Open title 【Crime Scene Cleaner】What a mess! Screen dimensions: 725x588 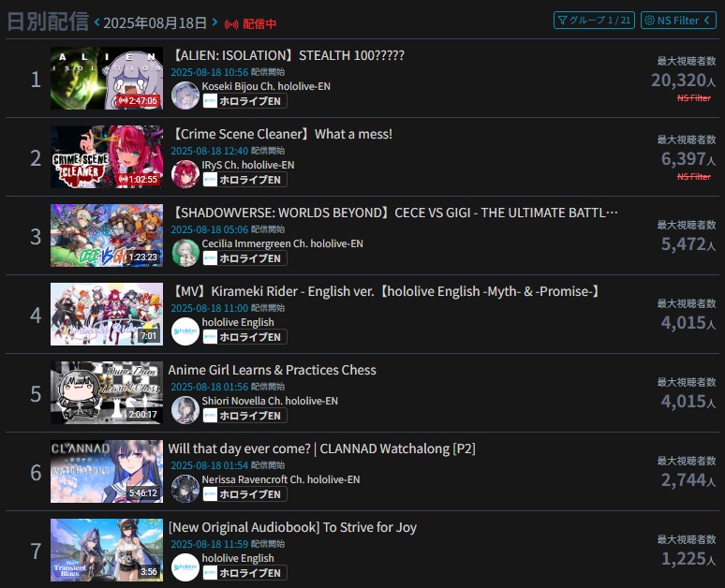[280, 134]
